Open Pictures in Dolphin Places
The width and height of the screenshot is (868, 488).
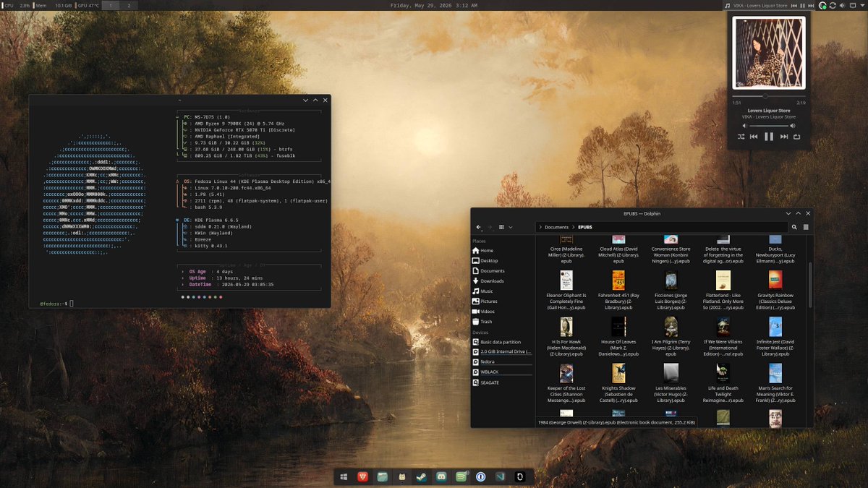[502, 301]
